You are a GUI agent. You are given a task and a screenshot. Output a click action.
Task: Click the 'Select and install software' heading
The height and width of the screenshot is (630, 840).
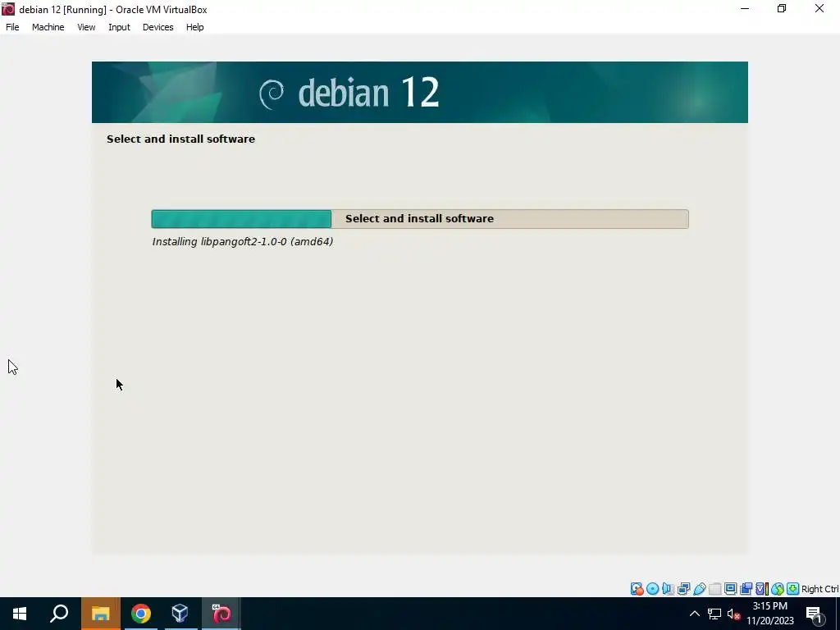click(x=180, y=139)
